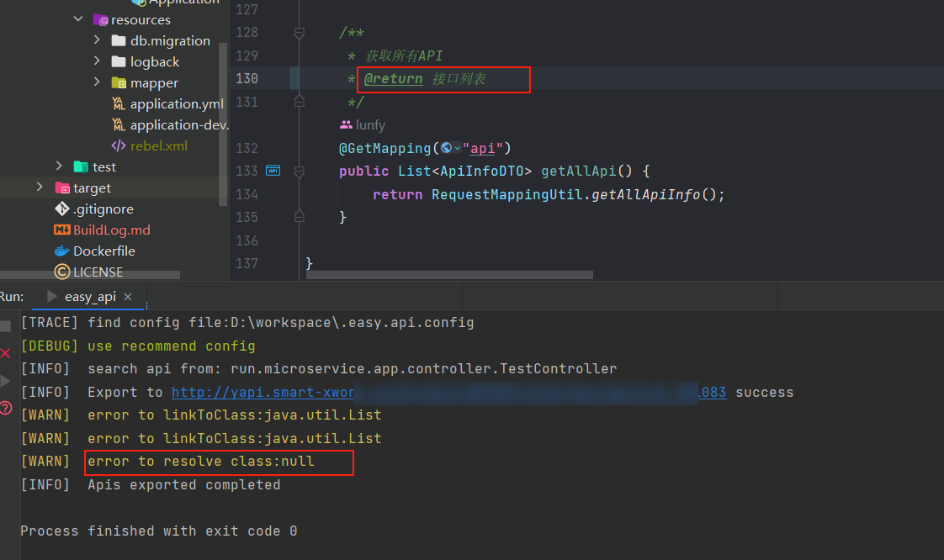Click the target folder icon

pyautogui.click(x=62, y=188)
